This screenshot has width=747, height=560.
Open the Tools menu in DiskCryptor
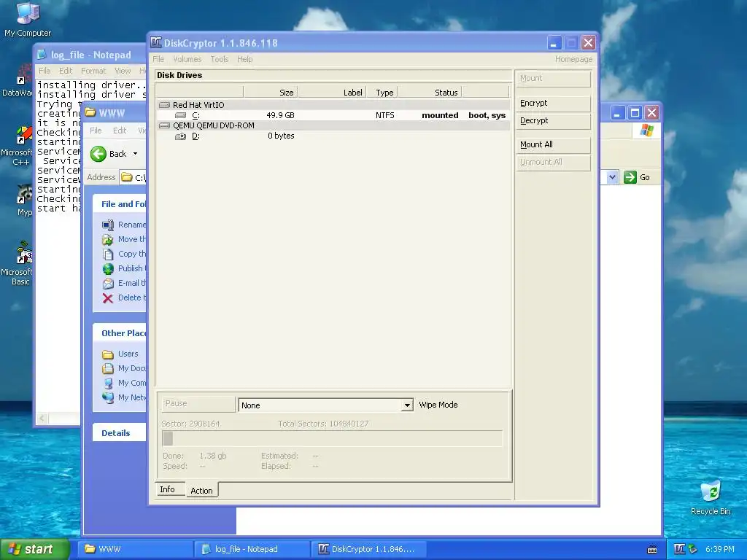click(219, 59)
